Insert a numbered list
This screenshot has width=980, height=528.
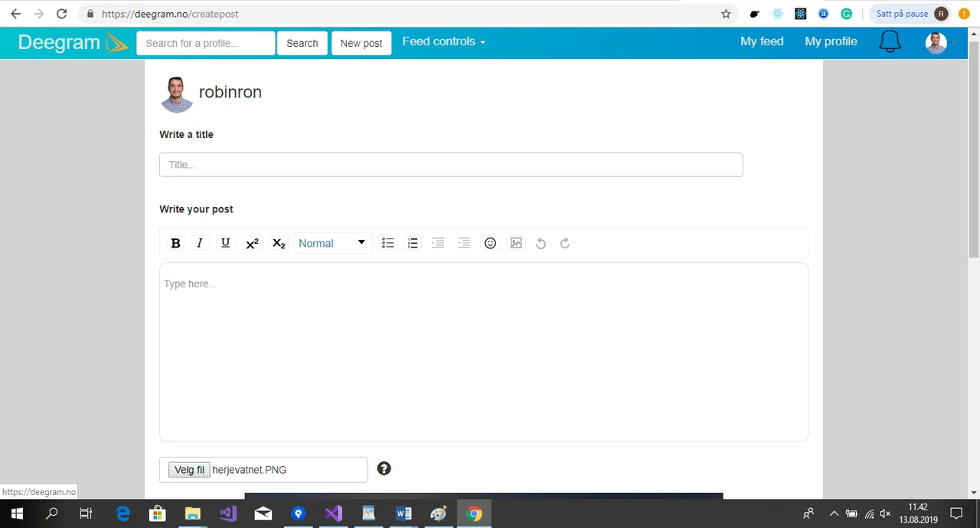(413, 243)
